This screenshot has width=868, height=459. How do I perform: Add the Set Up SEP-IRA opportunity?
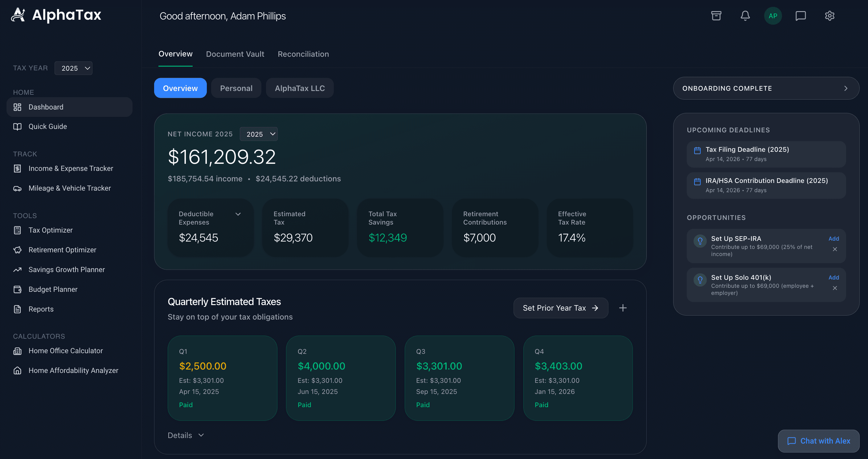tap(833, 238)
